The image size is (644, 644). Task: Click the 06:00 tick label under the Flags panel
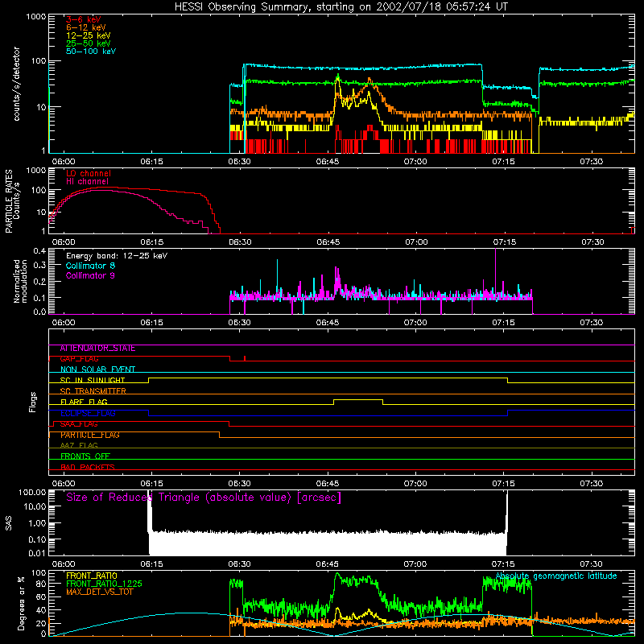coord(64,484)
